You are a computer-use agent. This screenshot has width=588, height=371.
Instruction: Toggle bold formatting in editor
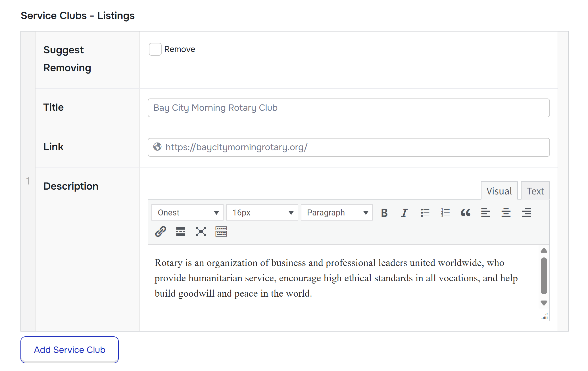pyautogui.click(x=384, y=213)
